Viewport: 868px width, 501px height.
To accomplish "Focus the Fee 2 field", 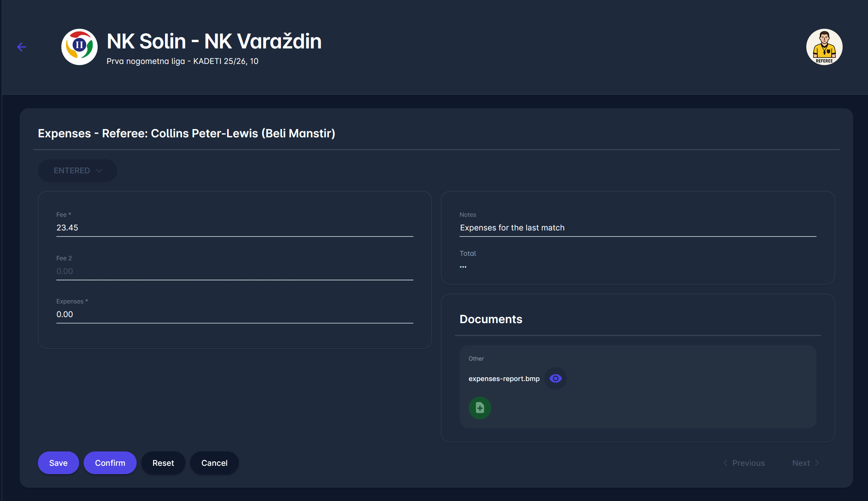I will pyautogui.click(x=235, y=271).
